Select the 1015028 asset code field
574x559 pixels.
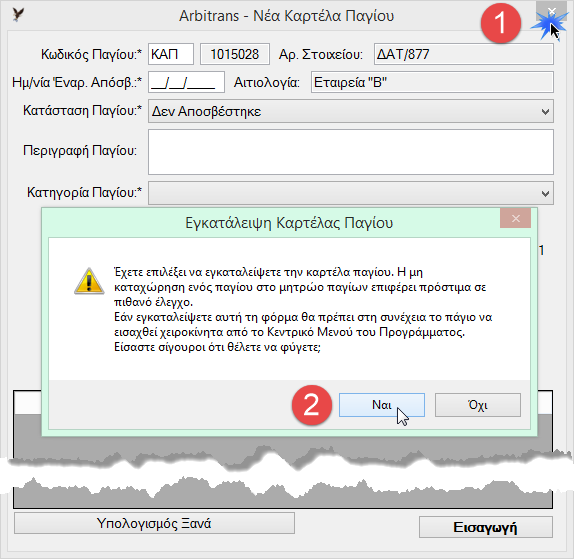pos(235,54)
